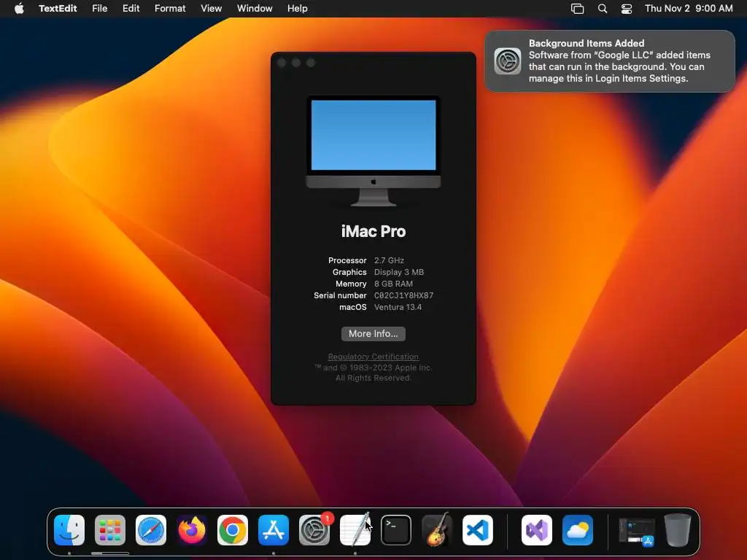Click the Background Items Added notification
This screenshot has width=747, height=560.
click(610, 61)
